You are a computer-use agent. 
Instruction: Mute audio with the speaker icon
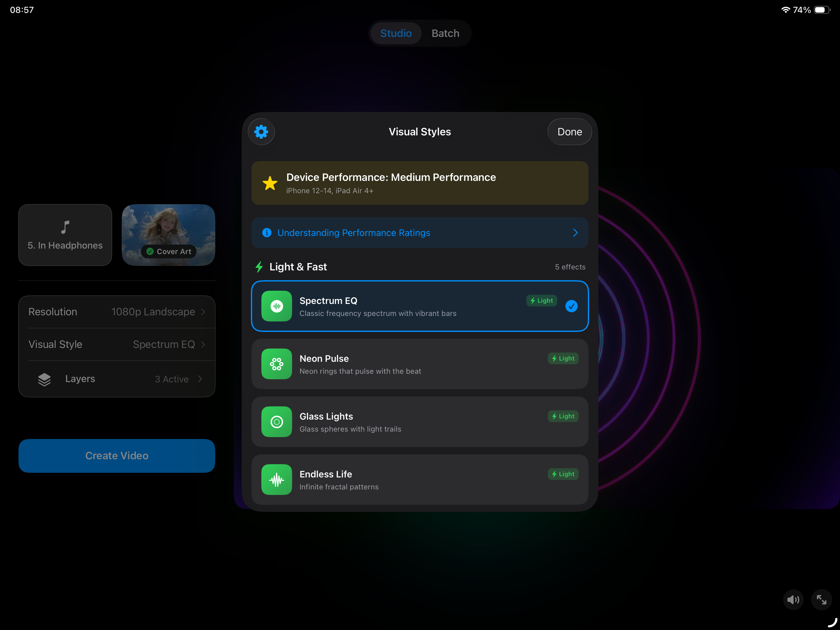(x=793, y=600)
